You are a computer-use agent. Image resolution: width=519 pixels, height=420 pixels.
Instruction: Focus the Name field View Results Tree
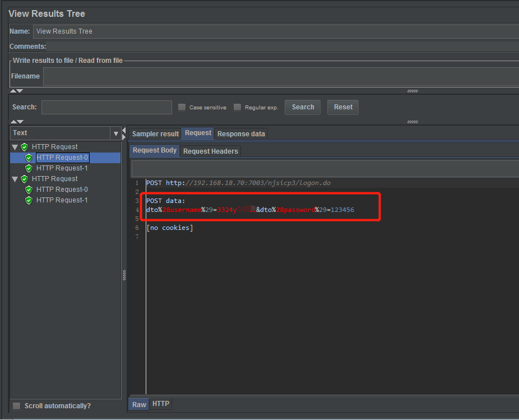(276, 31)
